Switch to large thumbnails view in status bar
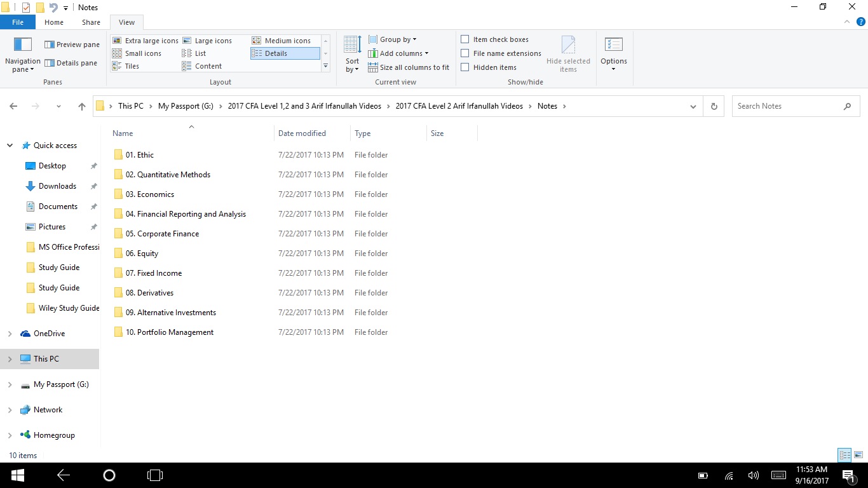Image resolution: width=868 pixels, height=488 pixels. (858, 455)
